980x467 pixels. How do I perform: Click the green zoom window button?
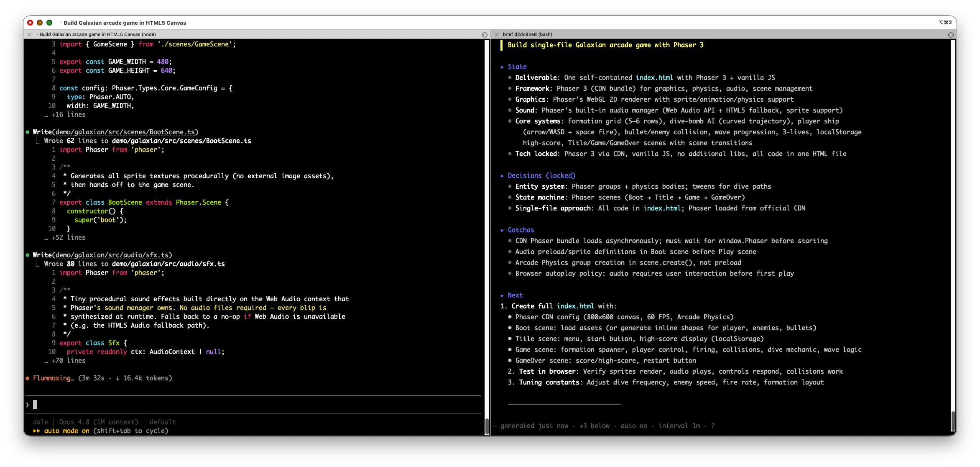click(x=49, y=23)
